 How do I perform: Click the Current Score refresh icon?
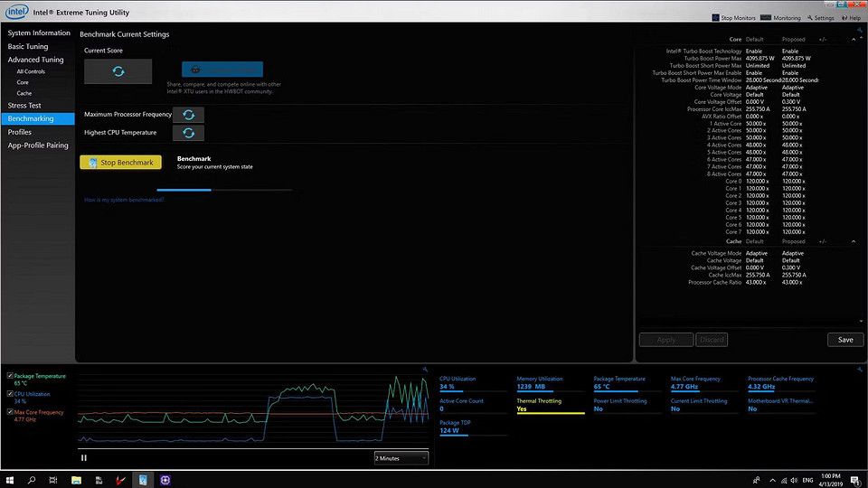pyautogui.click(x=118, y=71)
